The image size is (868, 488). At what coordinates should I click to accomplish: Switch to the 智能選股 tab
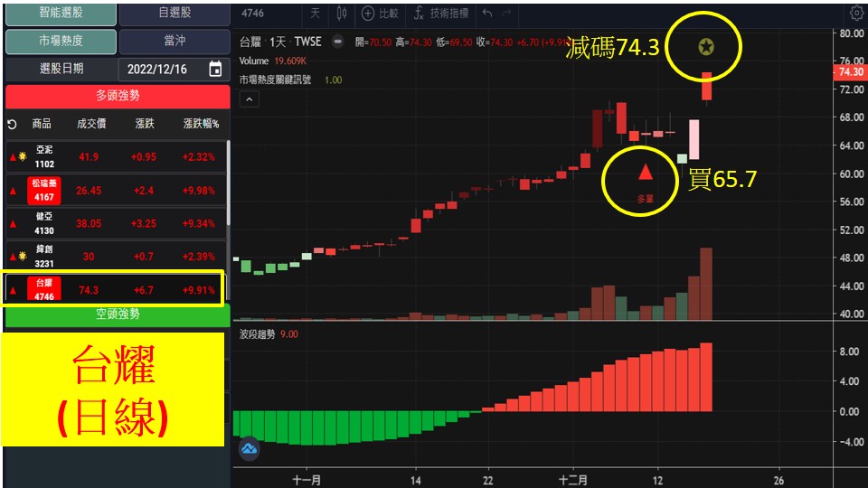[x=61, y=14]
